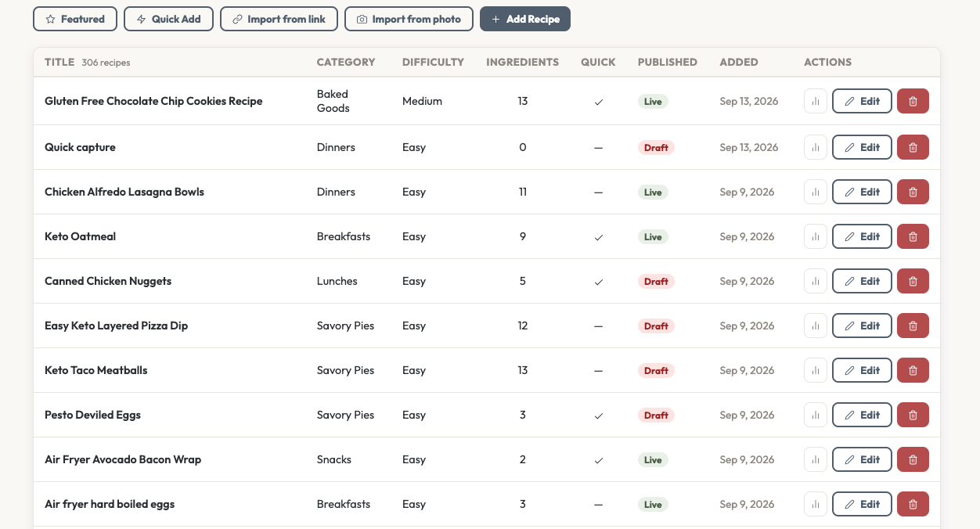Click Live badge for Keto Oatmeal
Screen dimensions: 980x529
[653, 236]
